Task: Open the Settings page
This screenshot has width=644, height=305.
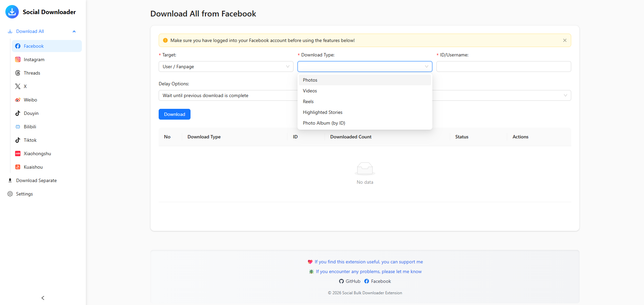Action: coord(43,194)
